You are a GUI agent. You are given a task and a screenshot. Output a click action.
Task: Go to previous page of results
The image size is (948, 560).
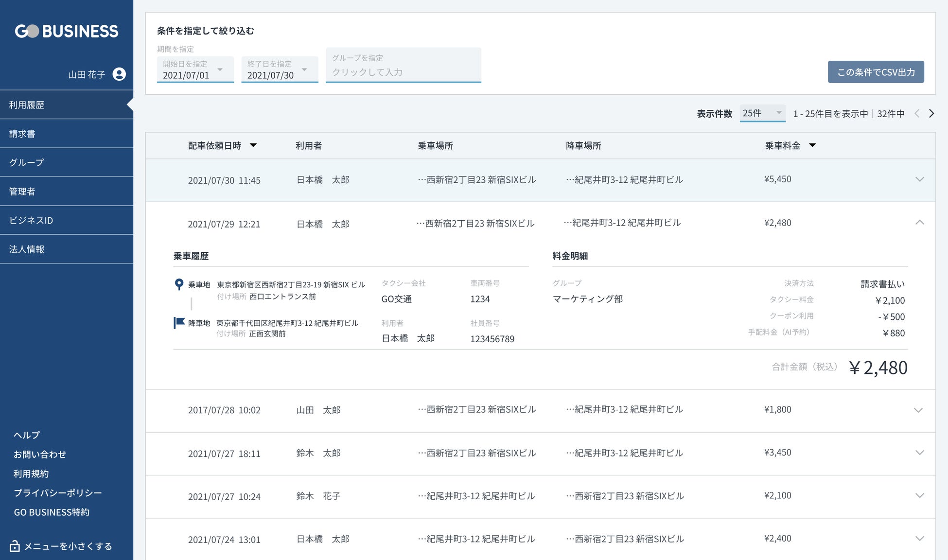click(x=917, y=113)
